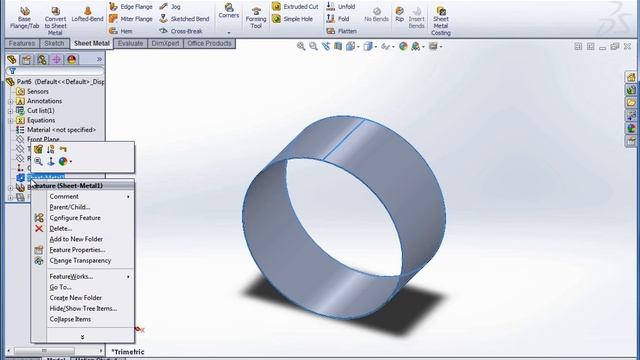The height and width of the screenshot is (360, 640).
Task: Expand the Cut list(1) node
Action: point(10,111)
